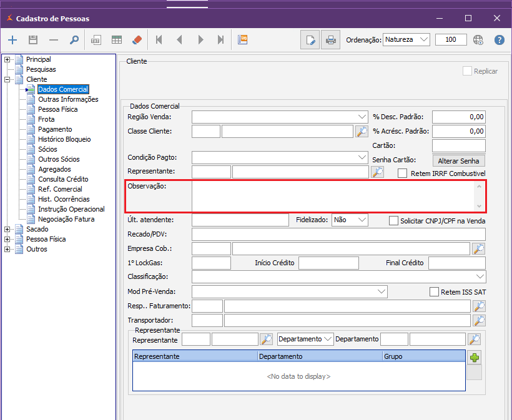Click the green plus to add Representante
Image resolution: width=512 pixels, height=420 pixels.
coord(475,358)
